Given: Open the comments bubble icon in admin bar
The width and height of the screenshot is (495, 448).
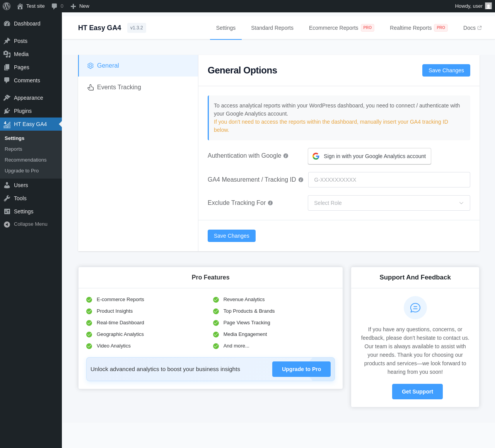Looking at the screenshot, I should tap(54, 6).
